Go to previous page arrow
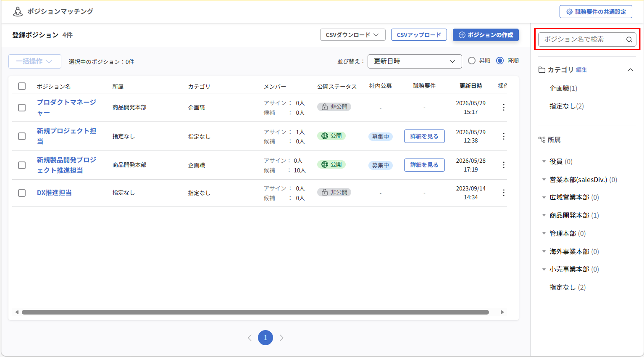The height and width of the screenshot is (357, 644). (x=250, y=338)
